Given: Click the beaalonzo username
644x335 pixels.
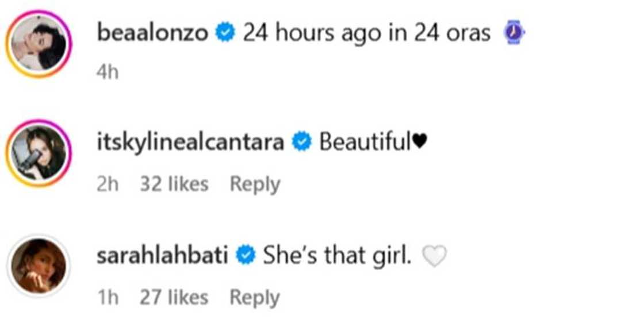Looking at the screenshot, I should [x=152, y=34].
